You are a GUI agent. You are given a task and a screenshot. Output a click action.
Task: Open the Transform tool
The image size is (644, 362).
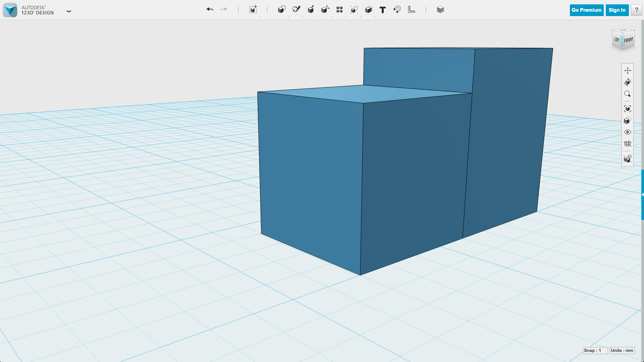253,9
